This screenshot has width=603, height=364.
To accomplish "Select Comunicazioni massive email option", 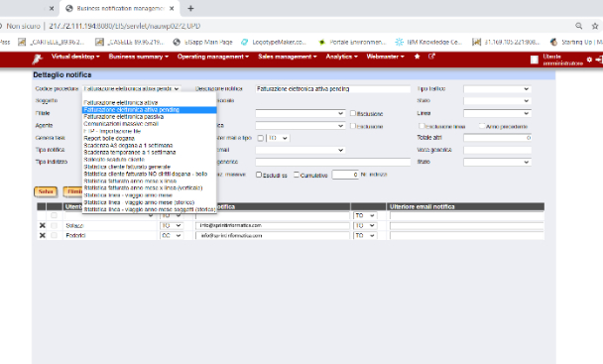I will tap(149, 124).
